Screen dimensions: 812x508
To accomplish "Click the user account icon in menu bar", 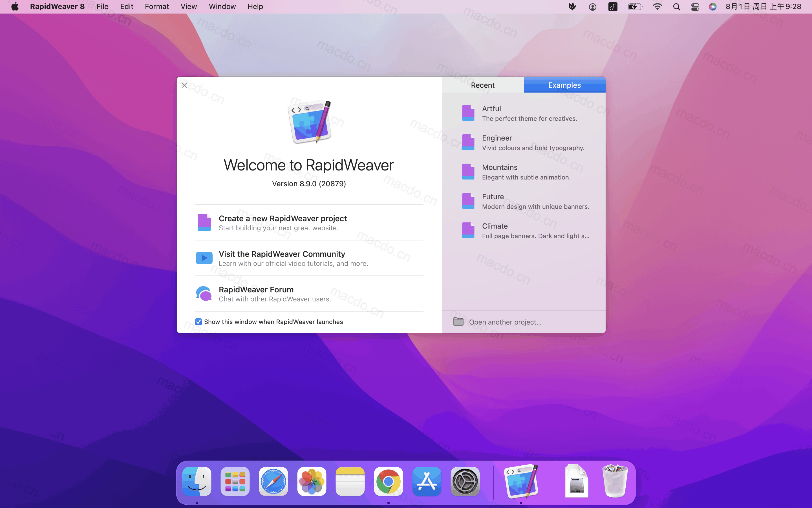I will (593, 7).
